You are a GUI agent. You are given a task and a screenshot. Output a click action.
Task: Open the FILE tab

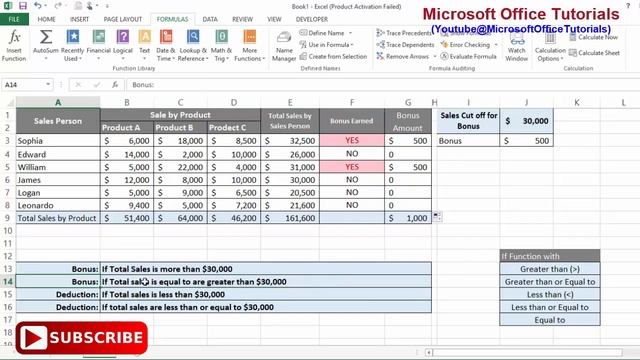(x=14, y=19)
